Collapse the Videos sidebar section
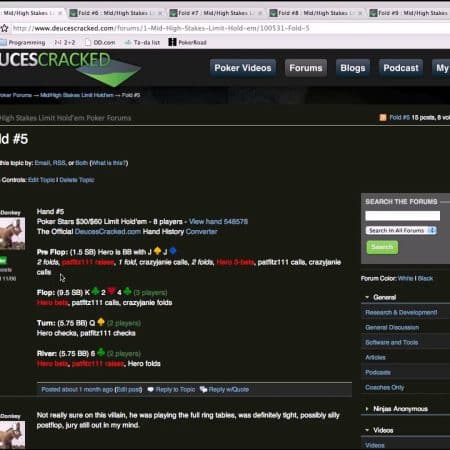This screenshot has height=450, width=450. (367, 430)
